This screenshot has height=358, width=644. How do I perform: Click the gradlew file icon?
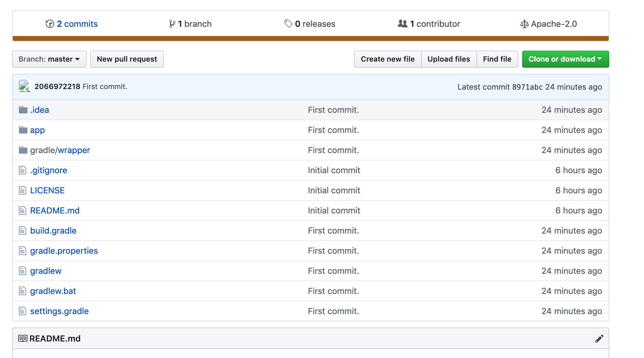pos(23,271)
